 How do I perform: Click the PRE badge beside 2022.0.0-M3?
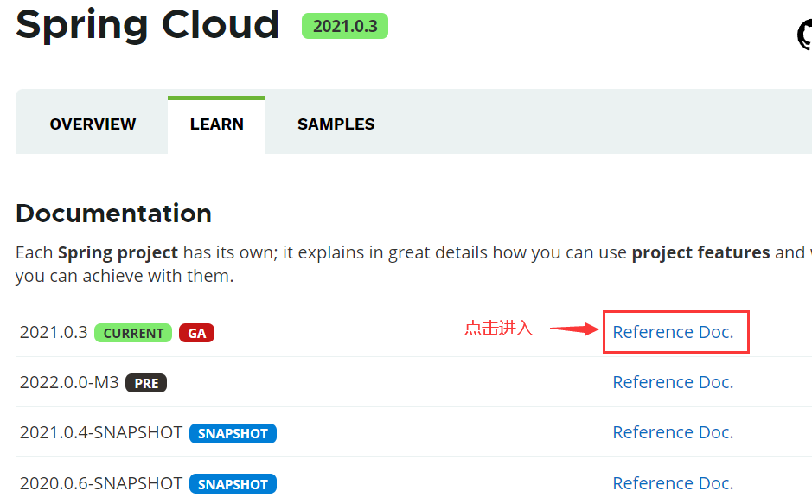coord(146,383)
